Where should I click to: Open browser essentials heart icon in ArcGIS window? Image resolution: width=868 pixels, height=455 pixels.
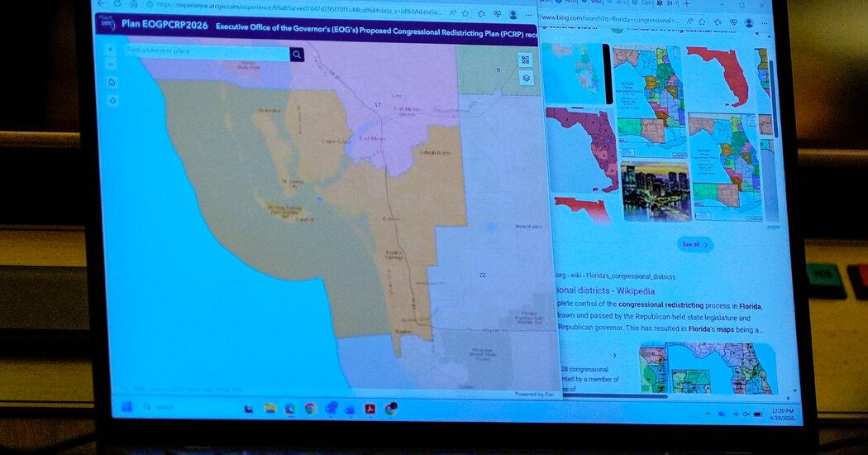click(x=498, y=14)
